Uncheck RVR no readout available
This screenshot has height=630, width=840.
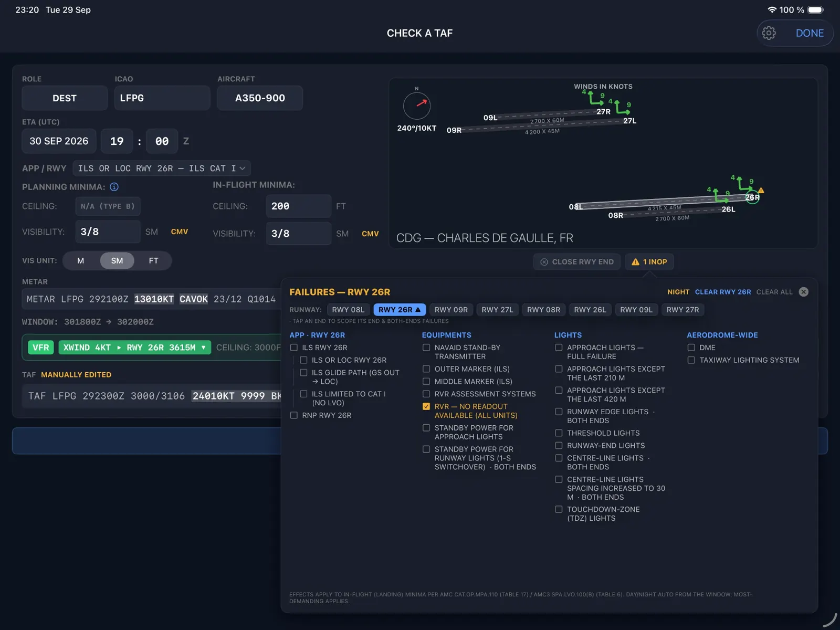426,406
